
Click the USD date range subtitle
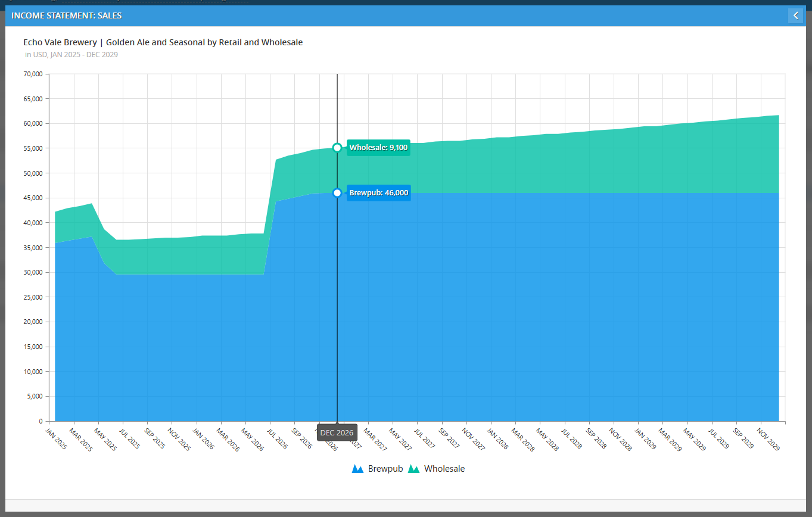[71, 55]
